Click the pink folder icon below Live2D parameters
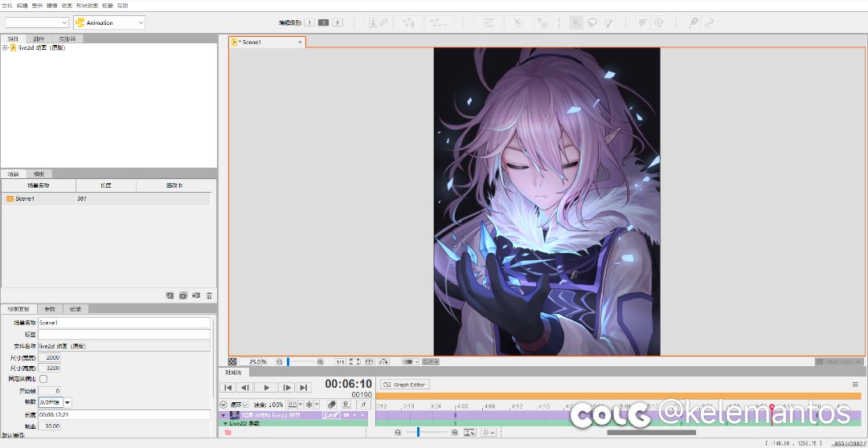 [x=227, y=432]
